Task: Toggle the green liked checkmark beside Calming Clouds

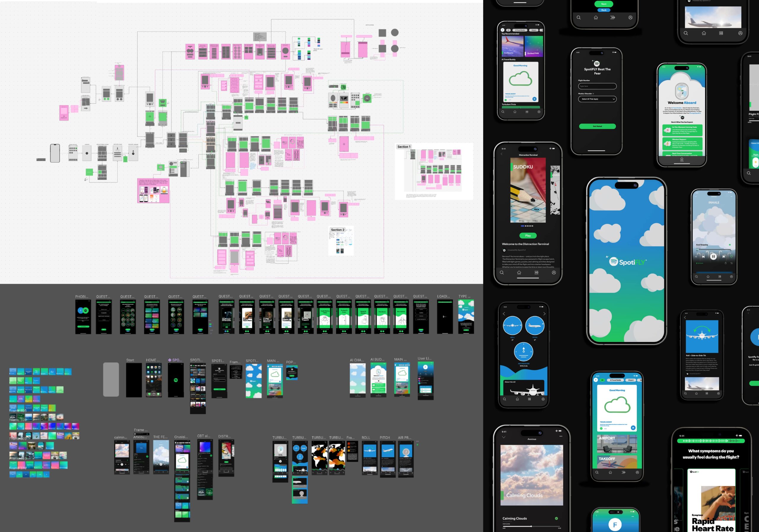Action: coord(557,518)
